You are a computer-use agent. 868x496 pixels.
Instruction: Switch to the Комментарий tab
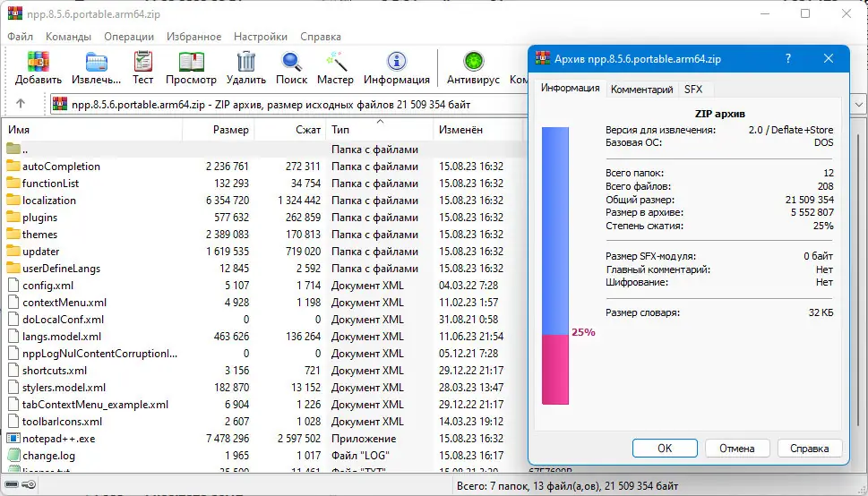[x=641, y=90]
